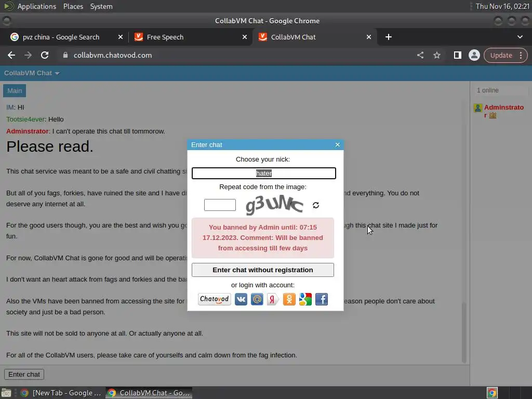Go back with the browser back arrow

(11, 55)
